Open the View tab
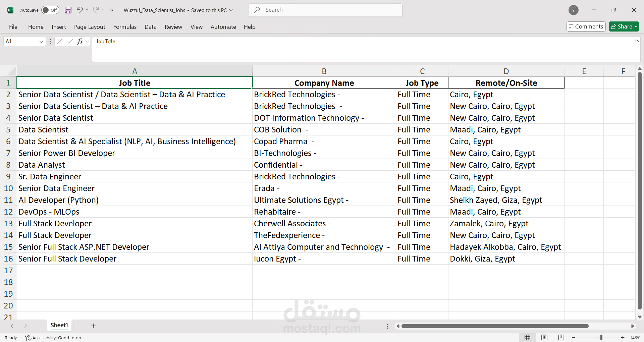 (197, 27)
